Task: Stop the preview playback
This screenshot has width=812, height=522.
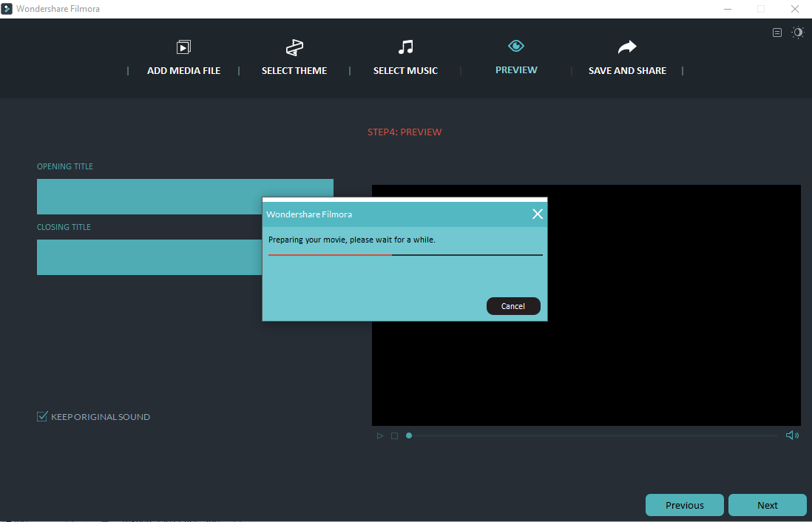Action: (395, 436)
